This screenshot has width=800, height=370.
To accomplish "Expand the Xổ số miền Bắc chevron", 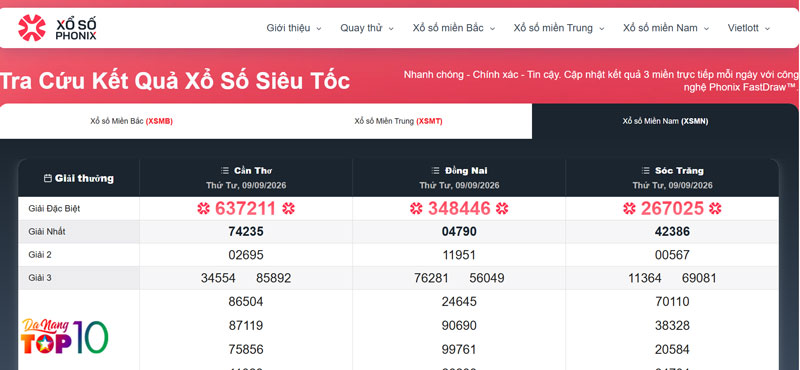I will click(x=492, y=29).
